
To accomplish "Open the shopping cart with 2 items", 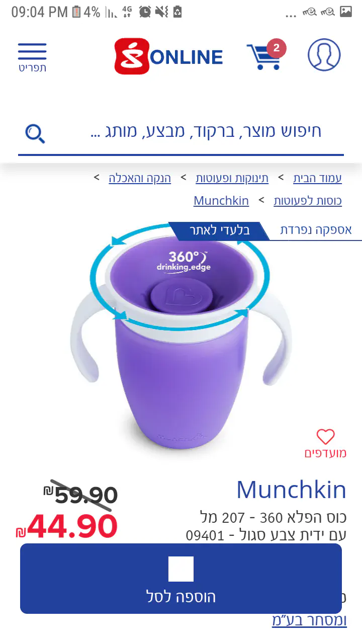I will 266,55.
